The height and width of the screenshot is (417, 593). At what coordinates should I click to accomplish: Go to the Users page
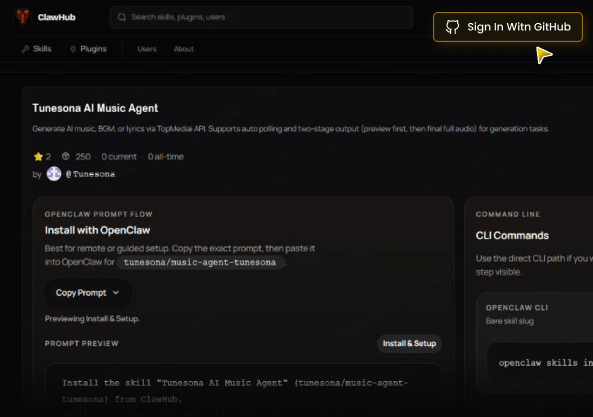point(147,49)
